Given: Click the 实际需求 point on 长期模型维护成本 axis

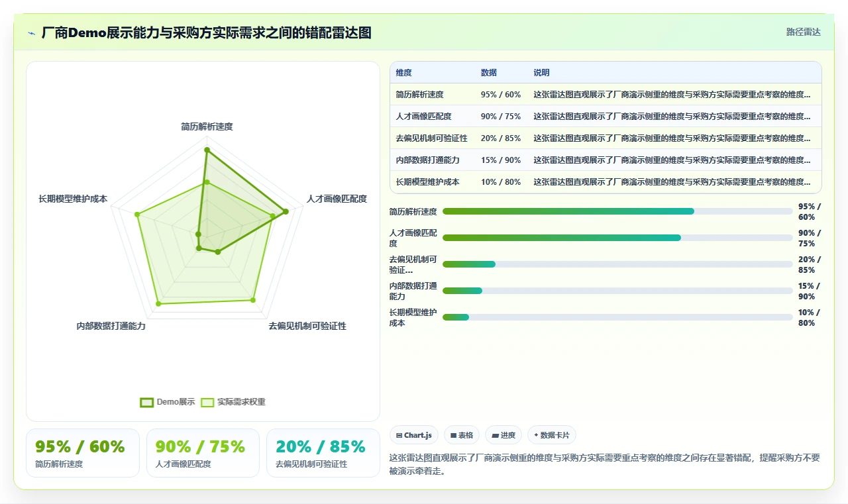Looking at the screenshot, I should [x=137, y=215].
